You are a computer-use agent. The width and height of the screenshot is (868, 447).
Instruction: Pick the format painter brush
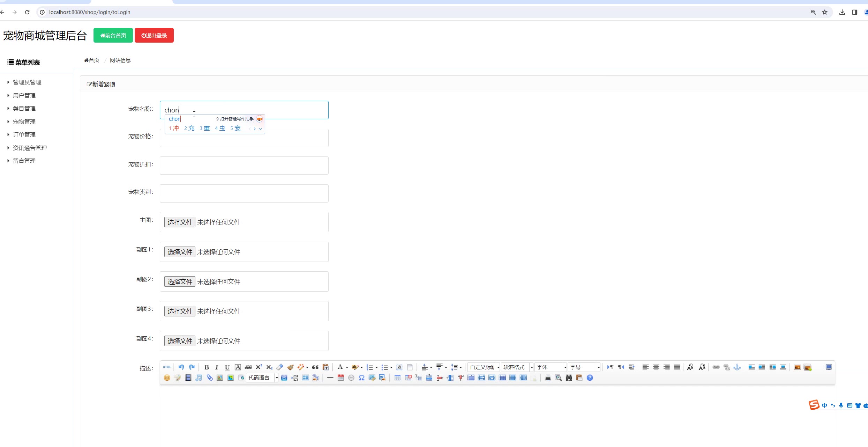click(x=290, y=367)
